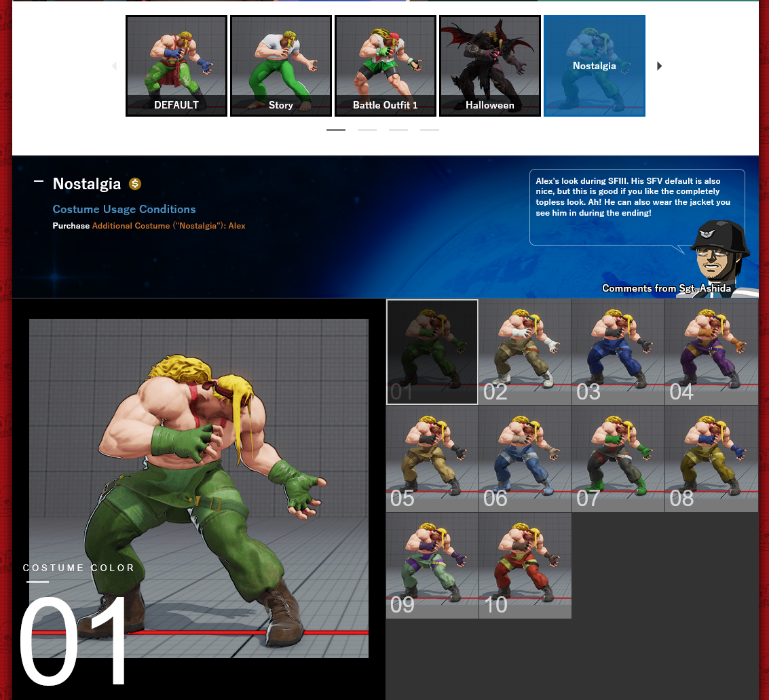
Task: Click the Comments from Sgt. Ashida caption
Action: click(667, 288)
